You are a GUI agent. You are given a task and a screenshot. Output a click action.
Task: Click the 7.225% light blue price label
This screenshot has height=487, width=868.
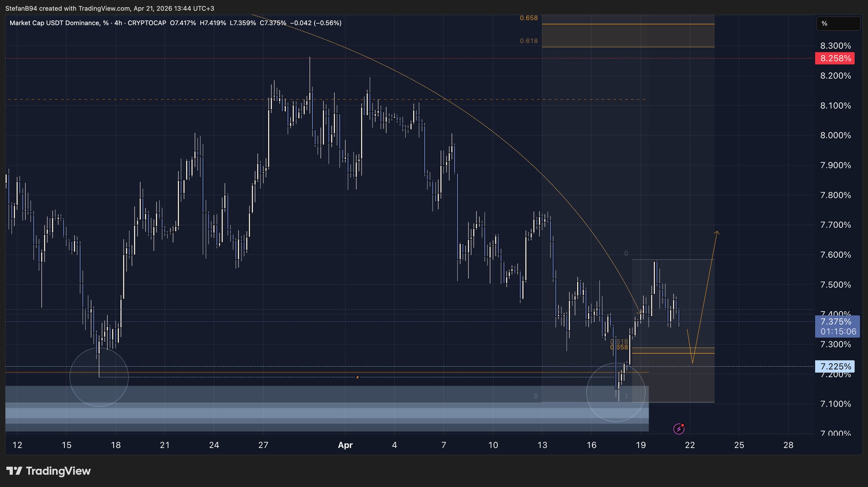pos(835,366)
